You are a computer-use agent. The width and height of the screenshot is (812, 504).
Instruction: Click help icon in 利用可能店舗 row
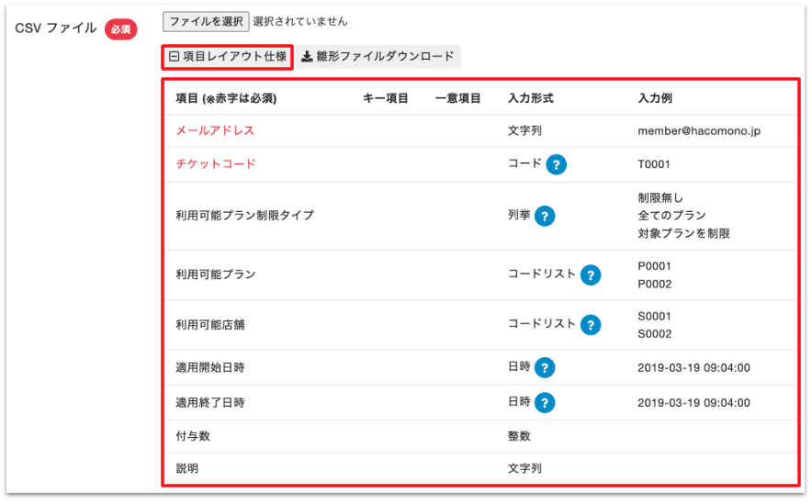(591, 324)
